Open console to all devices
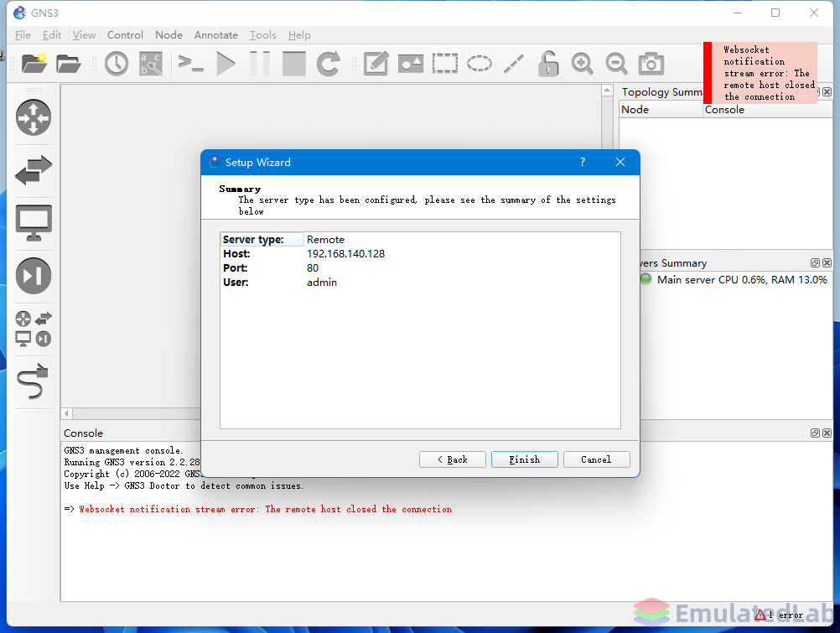Viewport: 840px width, 633px height. click(x=190, y=64)
